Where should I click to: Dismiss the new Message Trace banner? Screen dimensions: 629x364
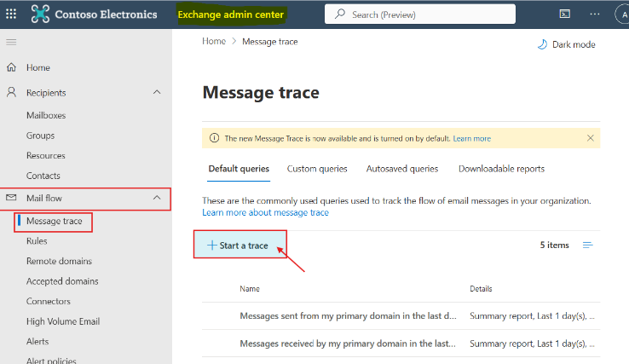point(590,138)
